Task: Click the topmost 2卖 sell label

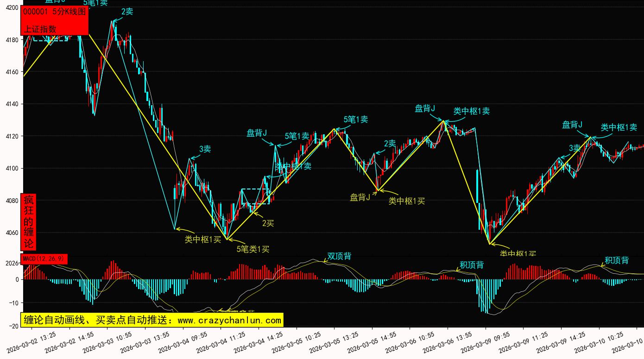Action: 127,12
